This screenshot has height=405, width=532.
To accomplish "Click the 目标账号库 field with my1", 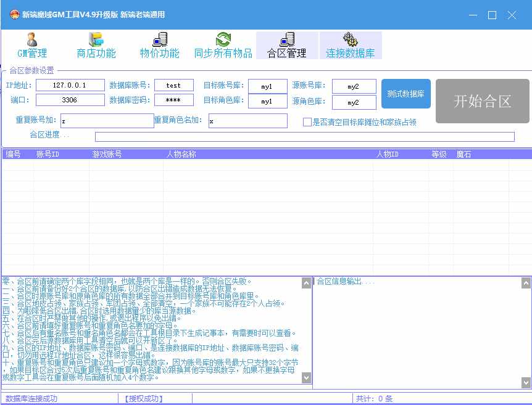I will click(x=268, y=86).
